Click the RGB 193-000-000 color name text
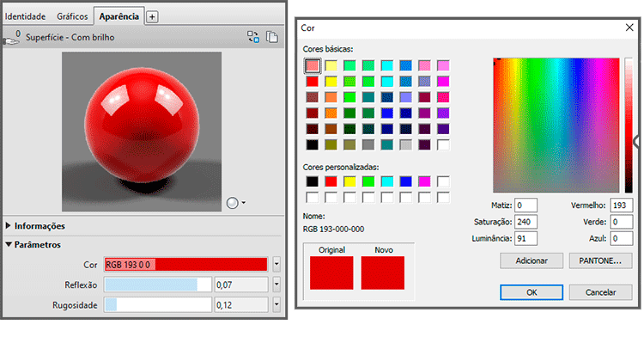This screenshot has height=337, width=644. pos(333,230)
